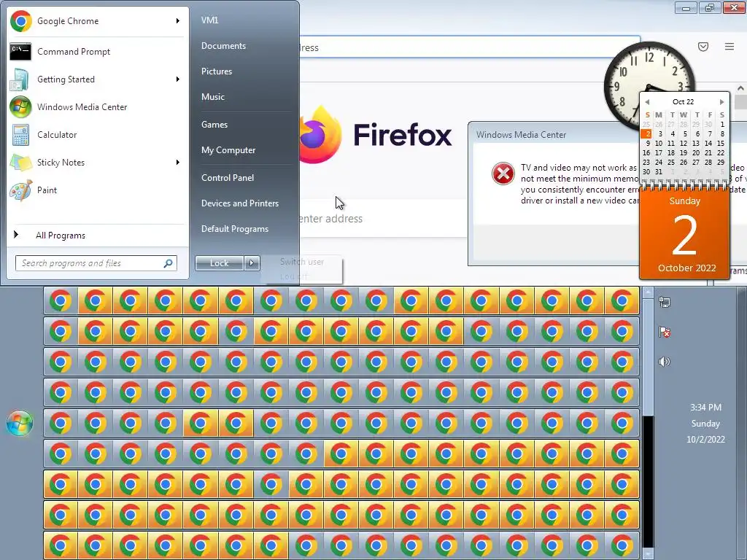Click the red error icon in Media Center dialog
Image resolution: width=747 pixels, height=560 pixels.
(x=503, y=174)
